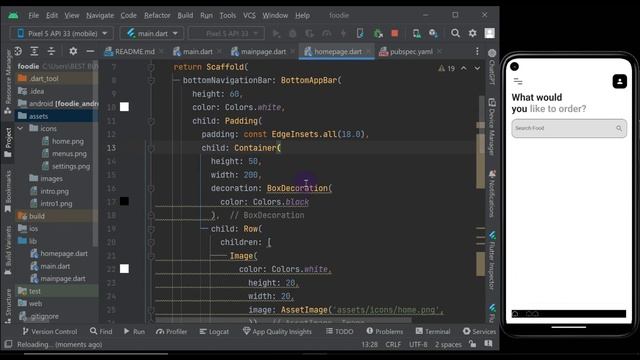Open Notifications side tool window
The height and width of the screenshot is (360, 640).
492,194
